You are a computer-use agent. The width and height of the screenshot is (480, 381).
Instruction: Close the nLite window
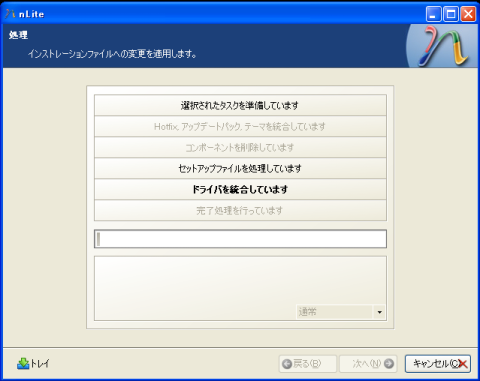468,14
